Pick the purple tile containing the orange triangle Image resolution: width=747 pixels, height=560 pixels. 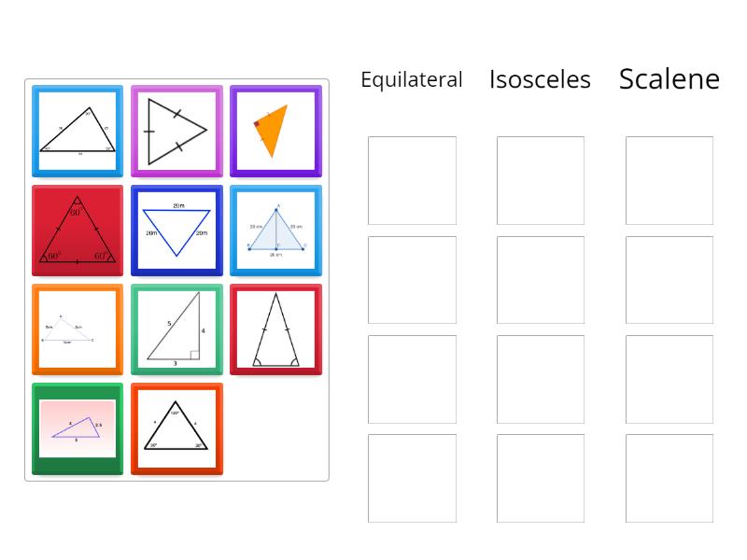[x=275, y=131]
